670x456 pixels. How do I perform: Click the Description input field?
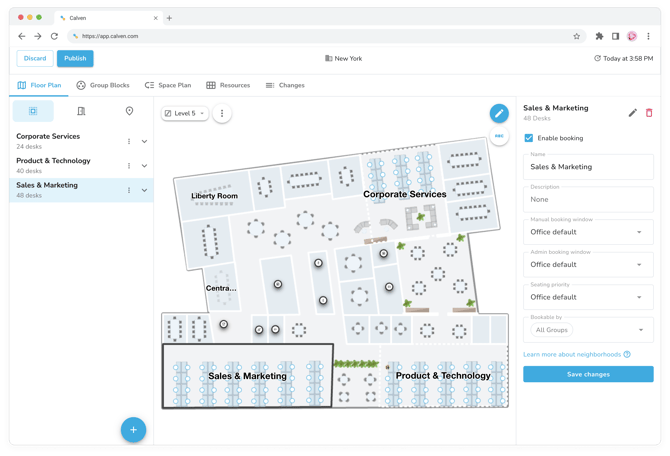coord(588,200)
